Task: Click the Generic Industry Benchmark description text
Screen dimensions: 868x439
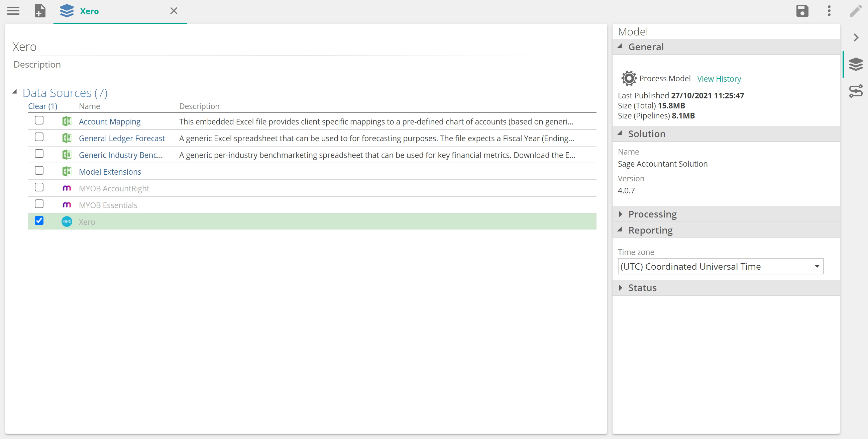Action: coord(377,155)
